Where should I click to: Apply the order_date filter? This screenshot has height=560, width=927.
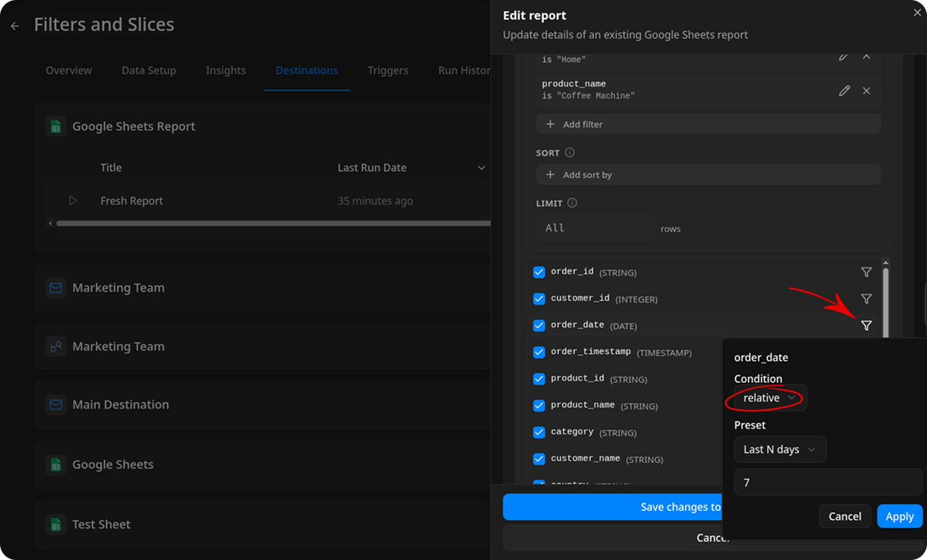[x=899, y=516]
